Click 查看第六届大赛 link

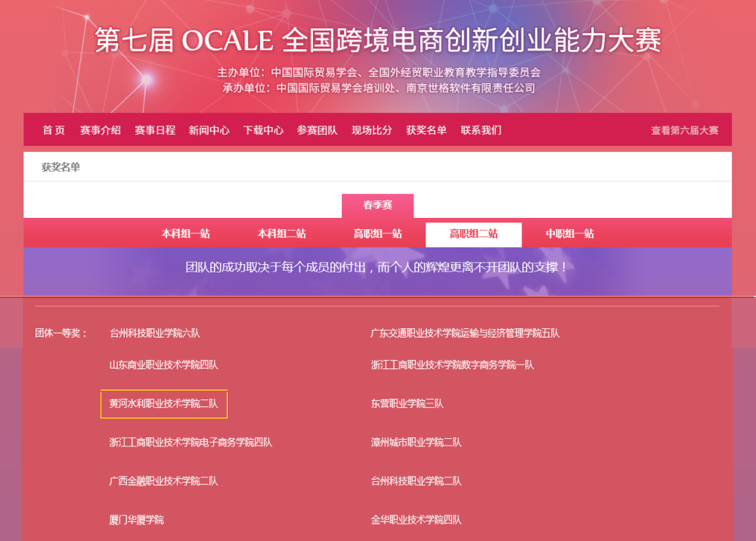point(685,130)
